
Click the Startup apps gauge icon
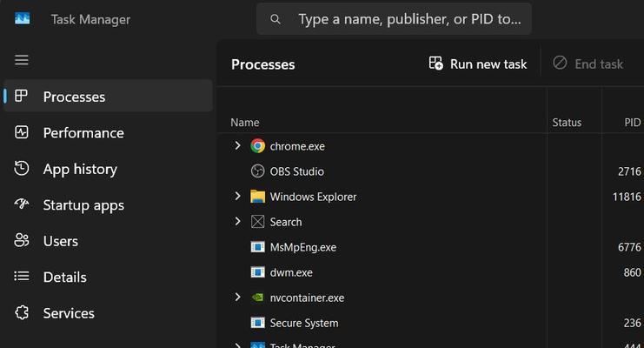[x=22, y=204]
